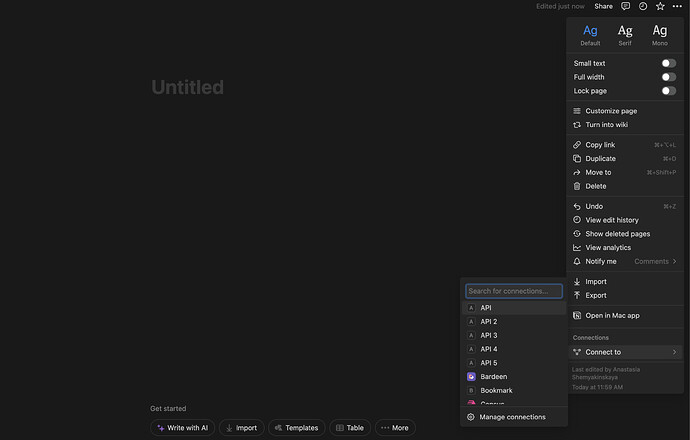Click the Manage connections gear icon
The height and width of the screenshot is (440, 690).
click(471, 417)
